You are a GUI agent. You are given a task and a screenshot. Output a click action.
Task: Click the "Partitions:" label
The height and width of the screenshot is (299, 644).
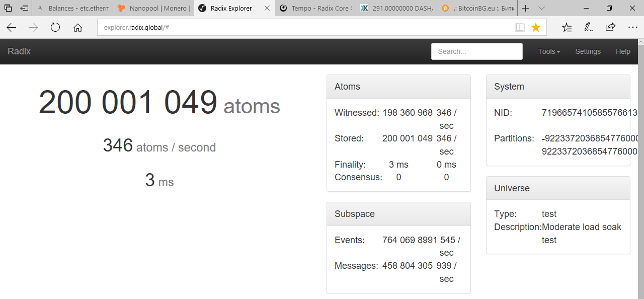click(x=514, y=138)
